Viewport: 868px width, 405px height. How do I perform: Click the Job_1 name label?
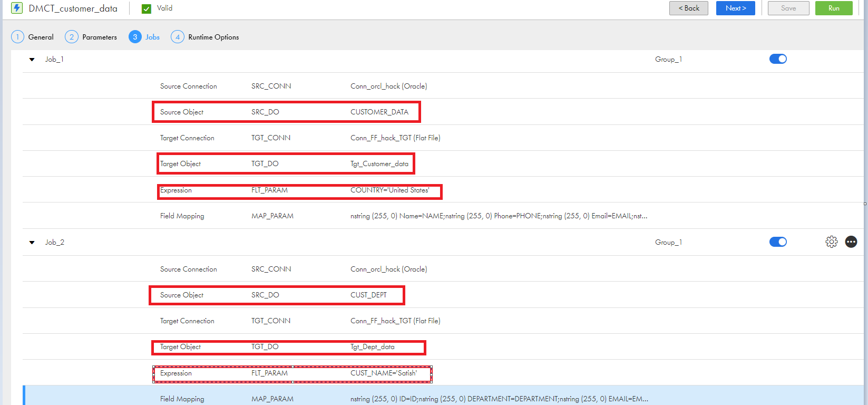54,59
